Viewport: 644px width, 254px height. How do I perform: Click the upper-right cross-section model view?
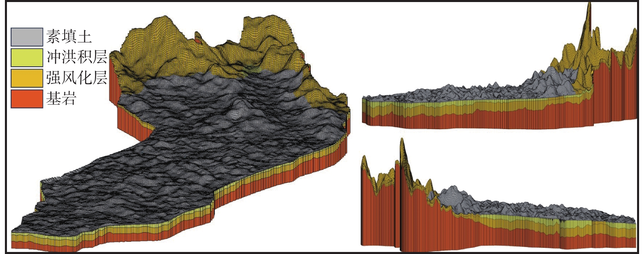pyautogui.click(x=500, y=65)
